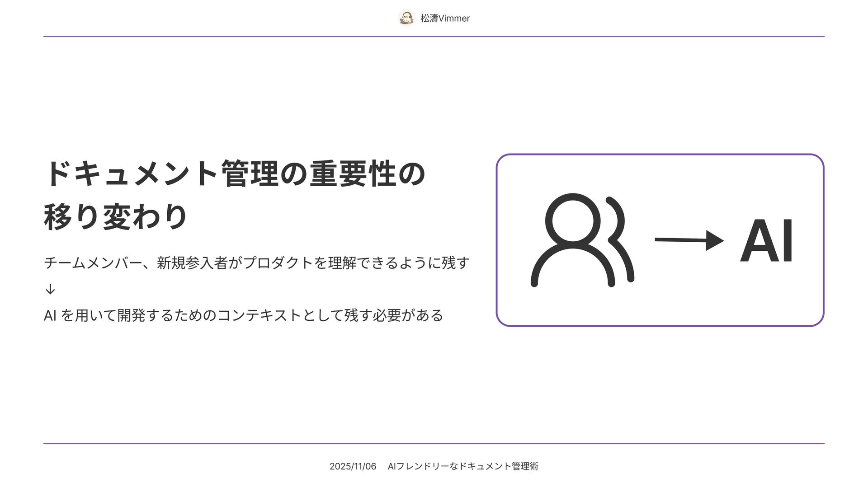Click the footer title AIフレンドリーなドキュメント管理術
The height and width of the screenshot is (488, 868).
[463, 466]
